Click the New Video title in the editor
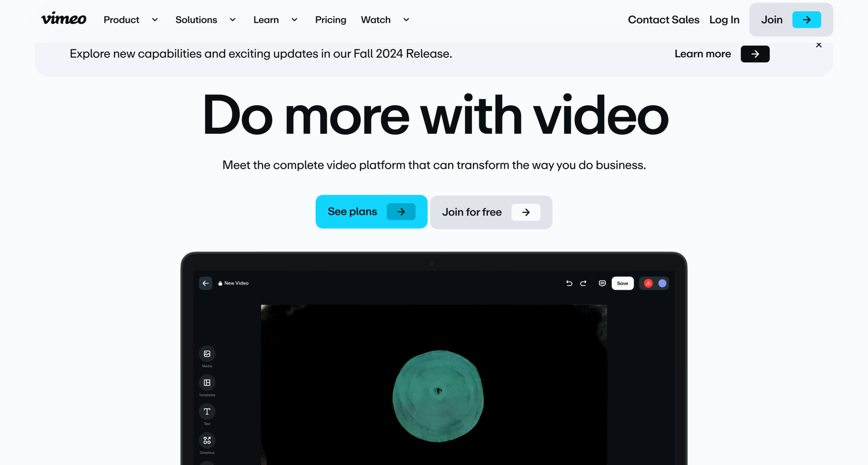 237,283
